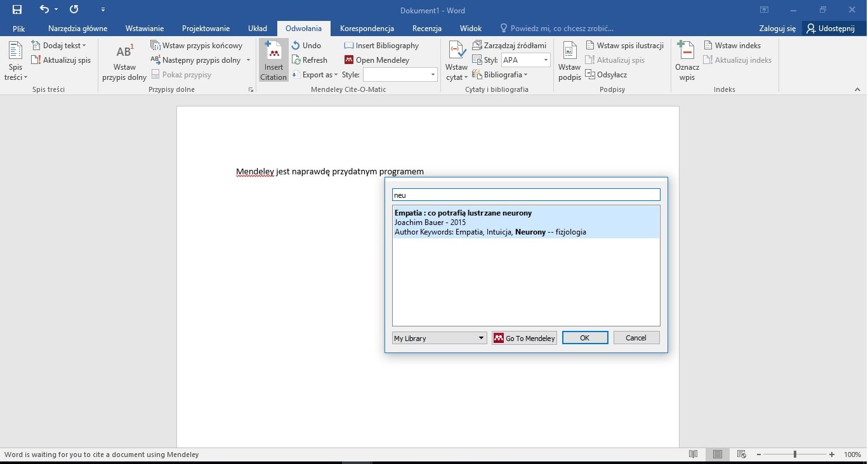Switch to the Wstawianie tab
Viewport: 868px width, 464px height.
click(145, 29)
